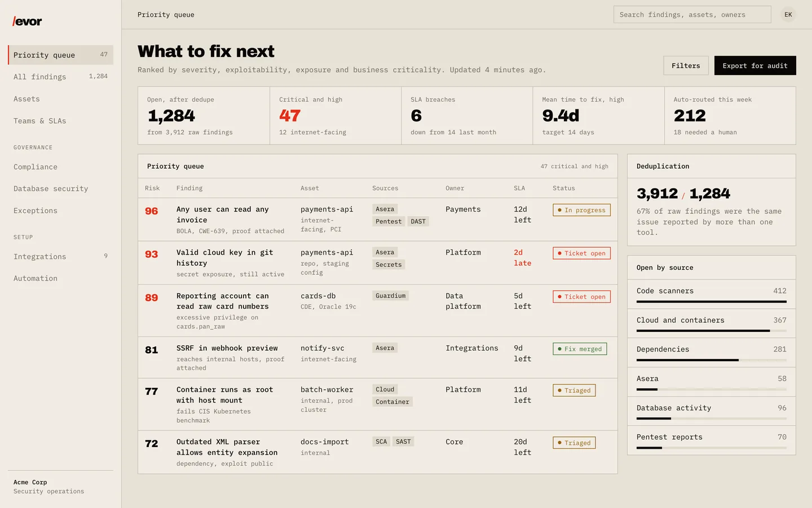This screenshot has width=812, height=508.
Task: Select the Container source tag
Action: coord(392,402)
